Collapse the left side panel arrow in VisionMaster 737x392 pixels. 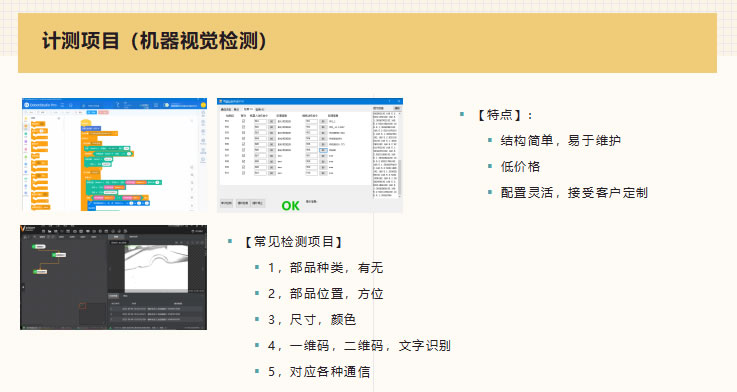tap(23, 287)
